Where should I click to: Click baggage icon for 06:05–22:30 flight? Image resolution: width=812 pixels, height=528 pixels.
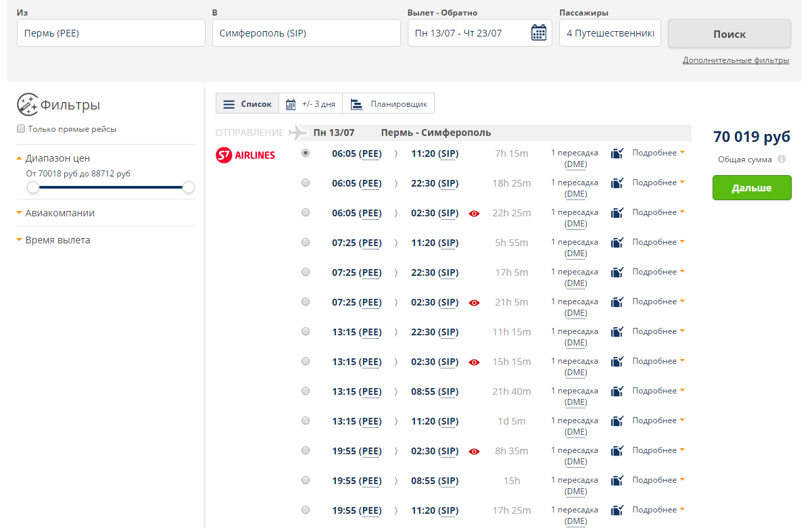coord(617,183)
